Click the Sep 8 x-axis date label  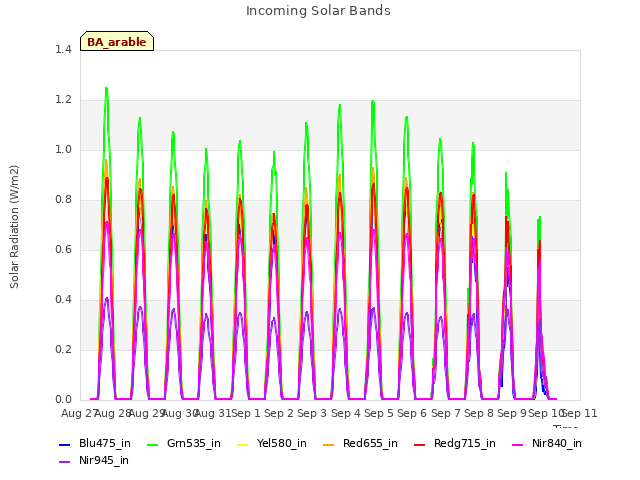[x=479, y=413]
